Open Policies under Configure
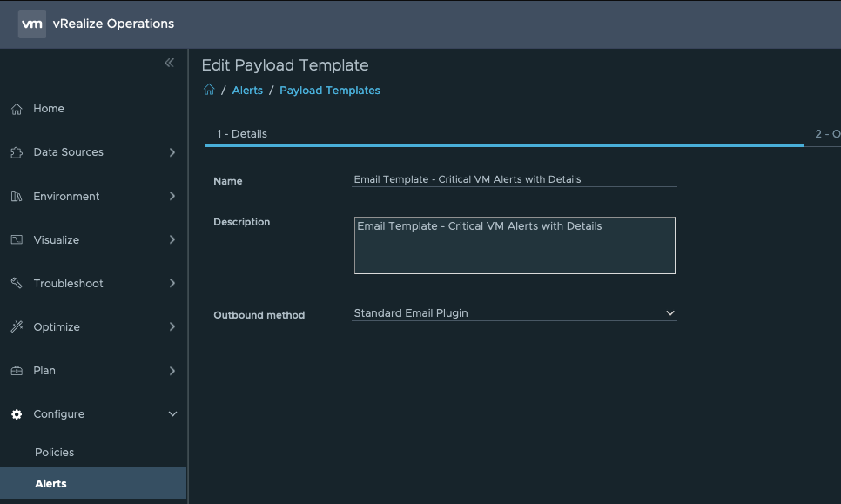The width and height of the screenshot is (841, 504). point(54,453)
